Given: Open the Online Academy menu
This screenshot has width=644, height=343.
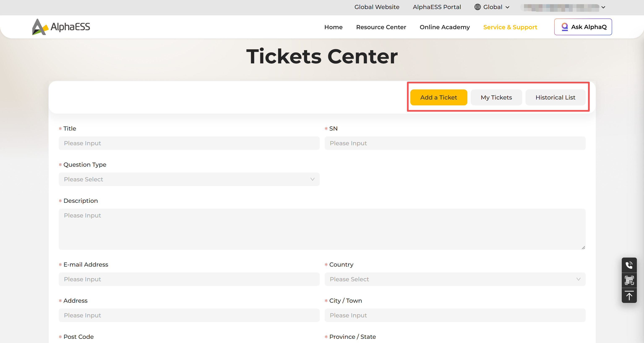Looking at the screenshot, I should 445,27.
